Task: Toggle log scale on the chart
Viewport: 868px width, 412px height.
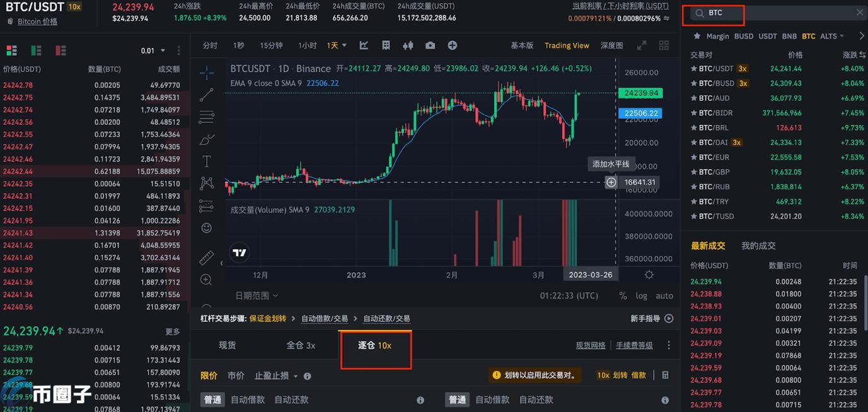Action: tap(643, 295)
